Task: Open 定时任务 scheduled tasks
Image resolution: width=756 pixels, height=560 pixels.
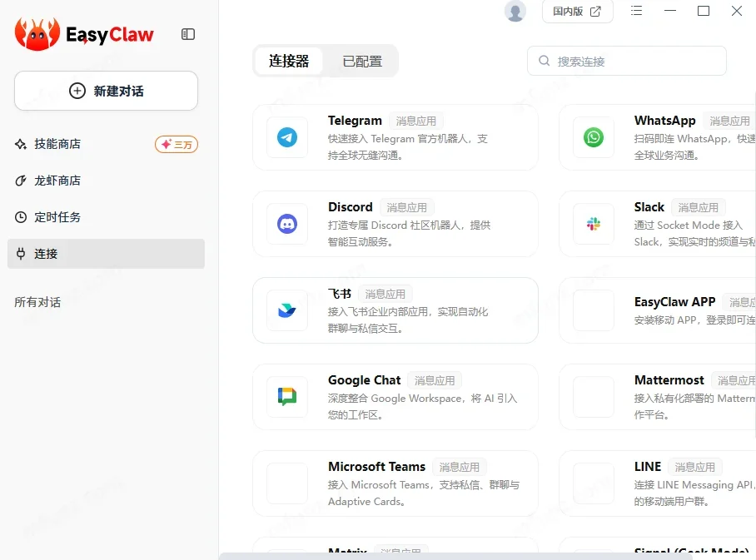Action: click(57, 217)
